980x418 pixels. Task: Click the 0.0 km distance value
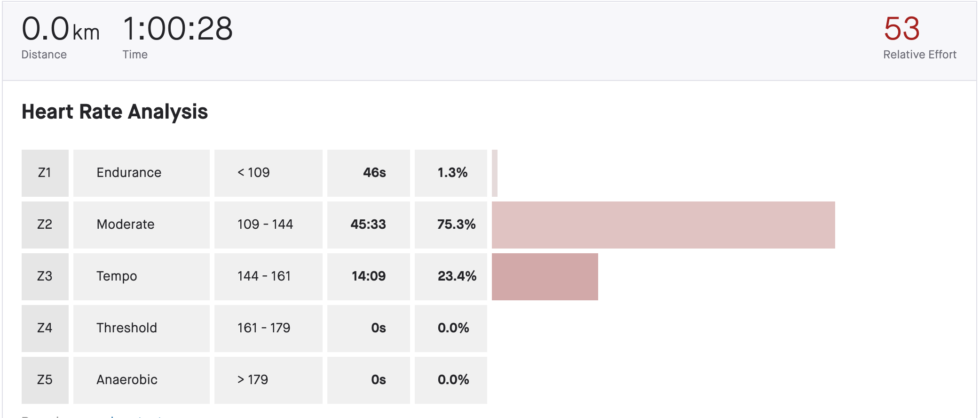coord(60,30)
